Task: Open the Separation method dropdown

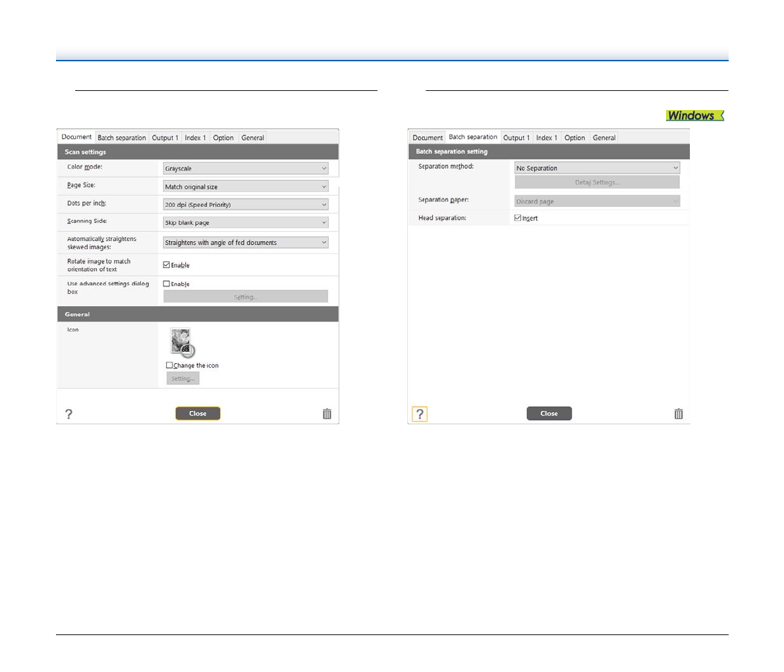Action: [x=596, y=168]
